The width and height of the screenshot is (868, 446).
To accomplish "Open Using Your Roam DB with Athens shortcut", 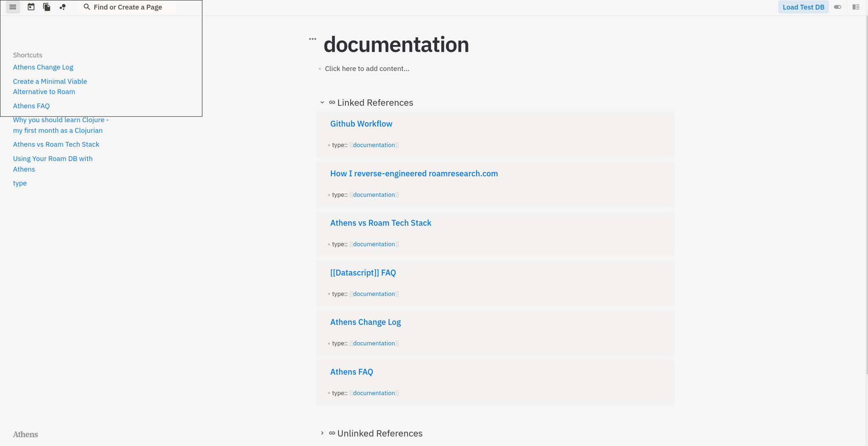I will point(53,164).
